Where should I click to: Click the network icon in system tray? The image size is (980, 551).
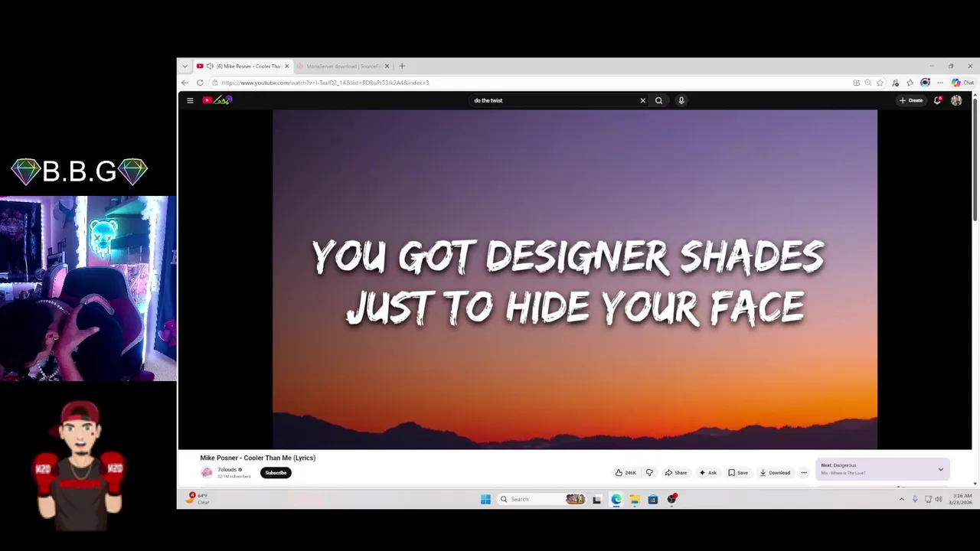click(928, 499)
